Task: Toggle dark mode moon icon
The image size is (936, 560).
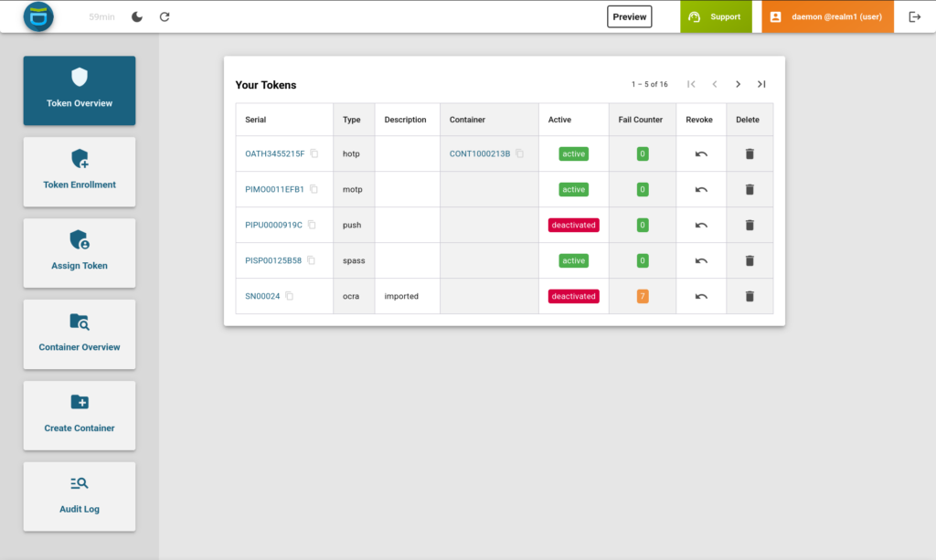Action: tap(137, 16)
